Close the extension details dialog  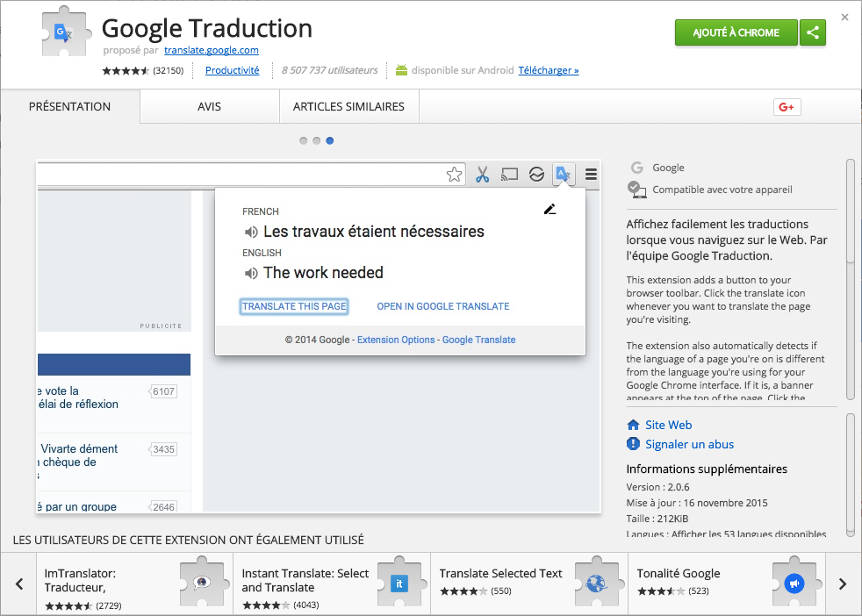(x=845, y=18)
